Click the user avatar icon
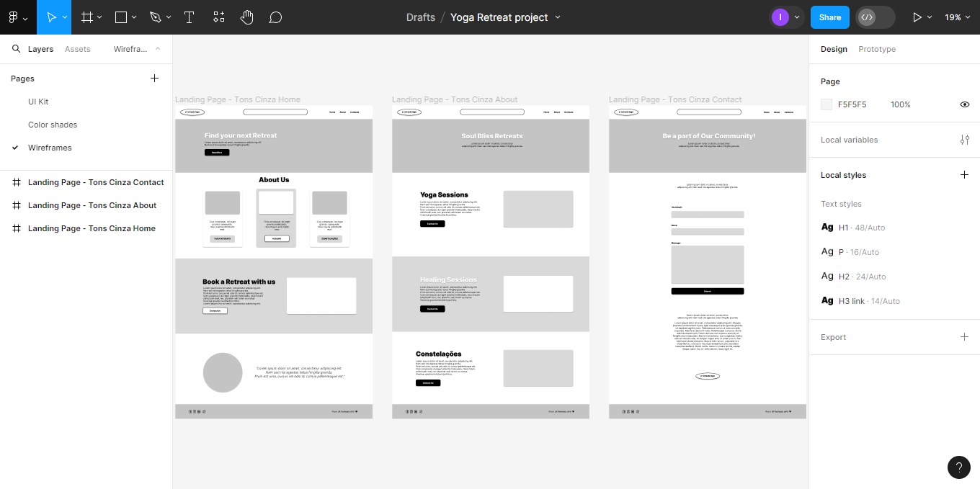Image resolution: width=980 pixels, height=489 pixels. point(780,17)
